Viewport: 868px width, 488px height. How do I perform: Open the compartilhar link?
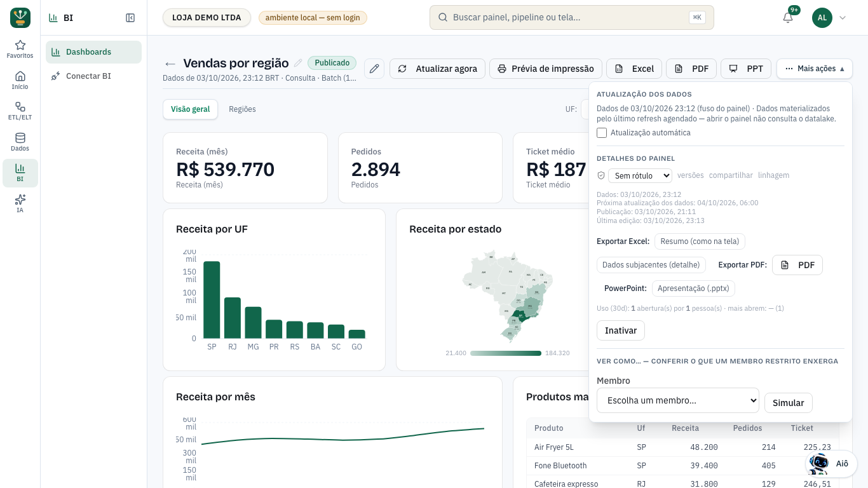coord(731,175)
